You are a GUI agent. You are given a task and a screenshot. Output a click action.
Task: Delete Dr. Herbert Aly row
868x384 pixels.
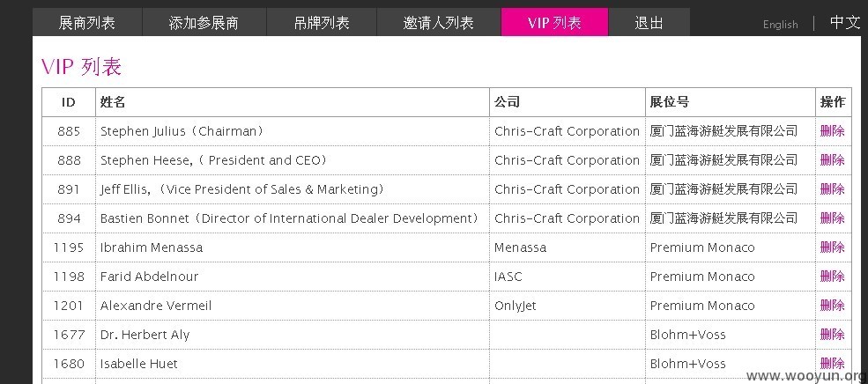pos(832,334)
